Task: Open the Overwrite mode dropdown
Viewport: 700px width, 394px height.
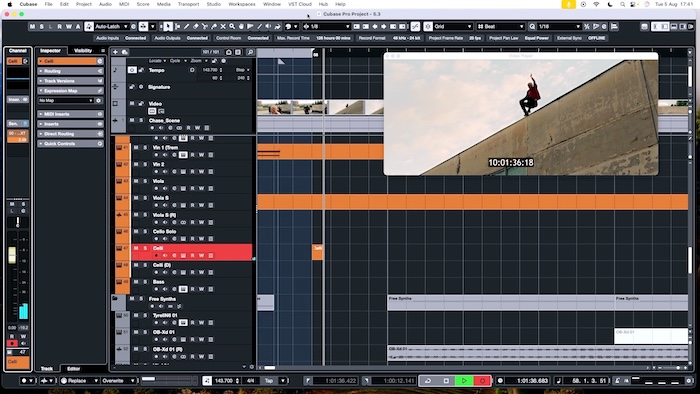Action: coord(118,381)
